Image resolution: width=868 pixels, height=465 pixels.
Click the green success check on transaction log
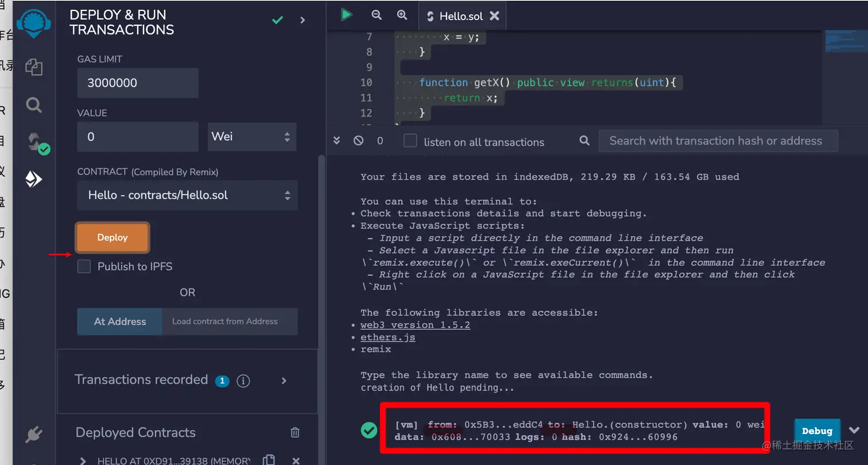pyautogui.click(x=369, y=430)
